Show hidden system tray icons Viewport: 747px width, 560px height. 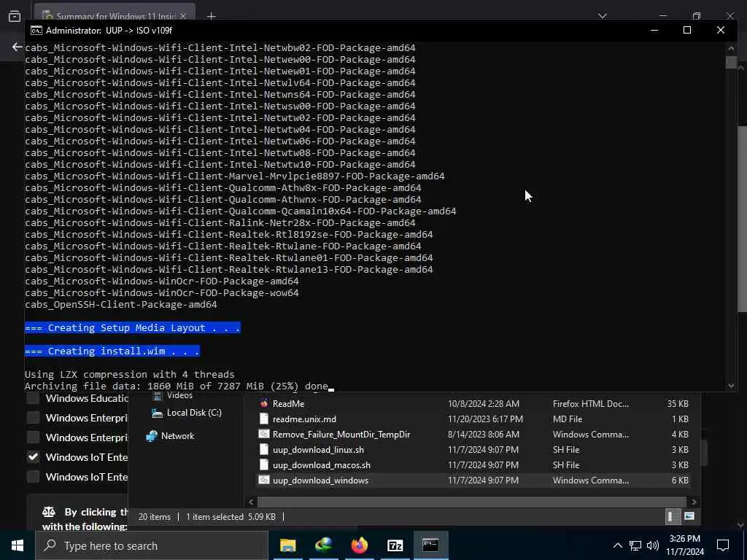point(617,545)
